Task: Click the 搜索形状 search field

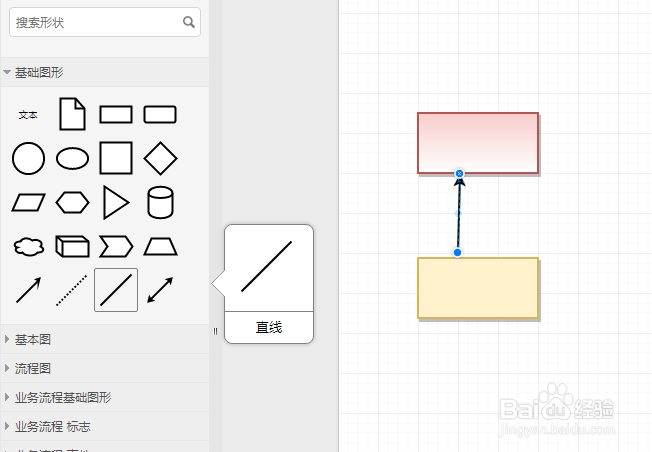Action: click(x=96, y=22)
